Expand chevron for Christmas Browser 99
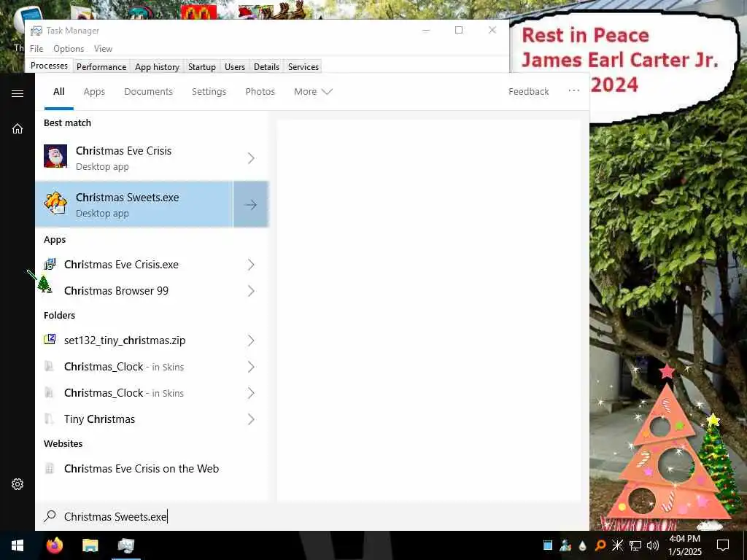 tap(251, 291)
